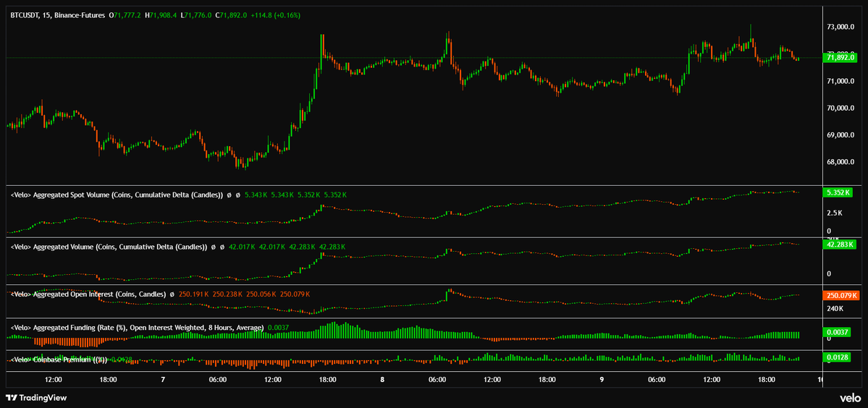Screen dimensions: 868x408
Task: Click the high value H71,908.4
Action: 161,15
